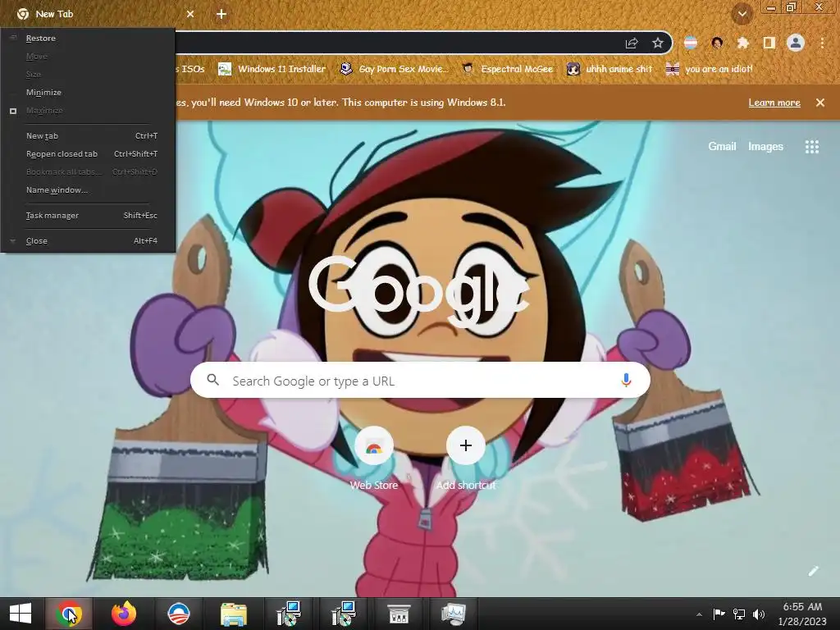
Task: Open the monitor taskbar app icon
Action: pos(453,614)
